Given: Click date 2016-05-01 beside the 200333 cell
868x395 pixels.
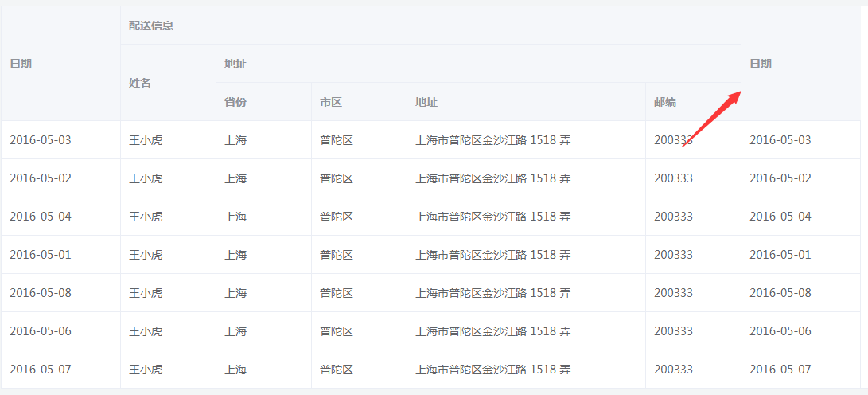Looking at the screenshot, I should point(780,255).
